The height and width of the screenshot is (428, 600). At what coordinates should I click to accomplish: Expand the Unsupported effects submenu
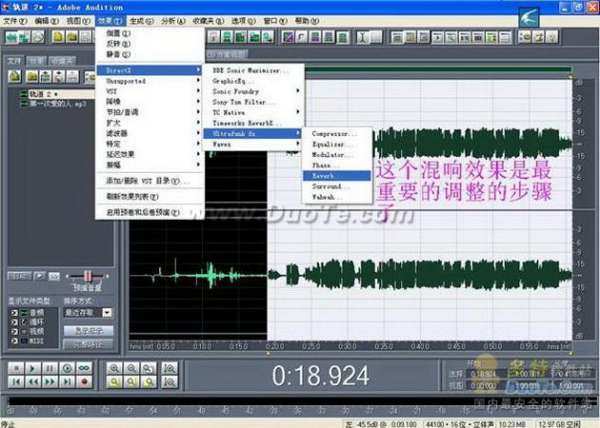click(149, 81)
